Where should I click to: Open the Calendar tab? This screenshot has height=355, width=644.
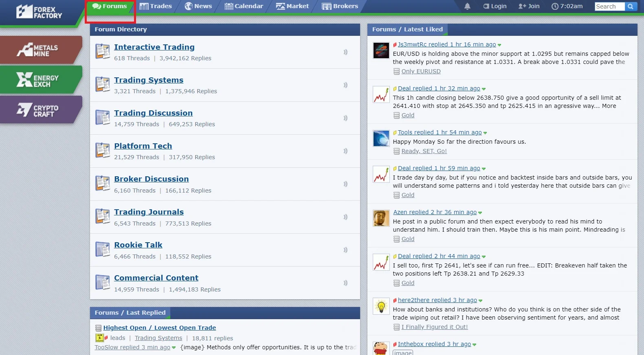pos(244,6)
